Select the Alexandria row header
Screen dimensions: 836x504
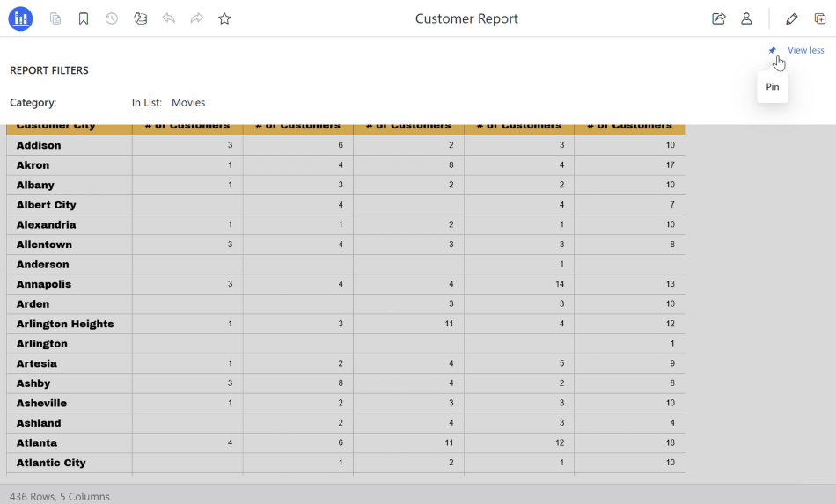70,224
